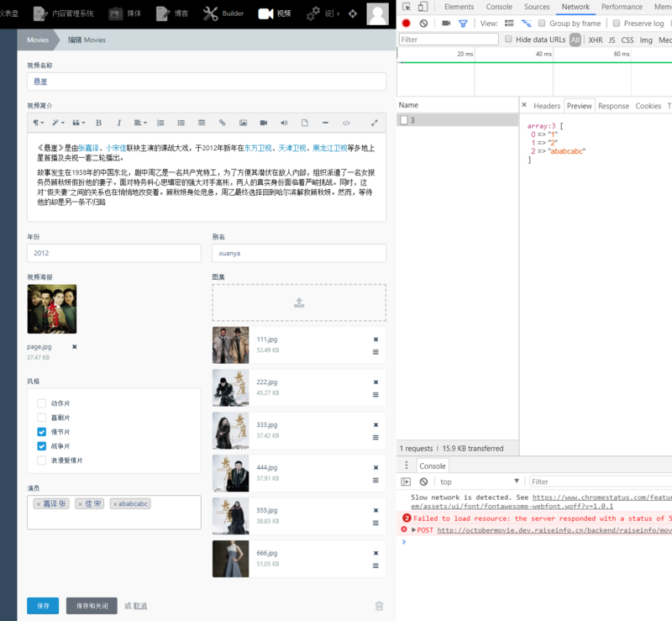Screen dimensions: 672x621
Task: Switch to DevTools Sources tab
Action: coord(537,7)
